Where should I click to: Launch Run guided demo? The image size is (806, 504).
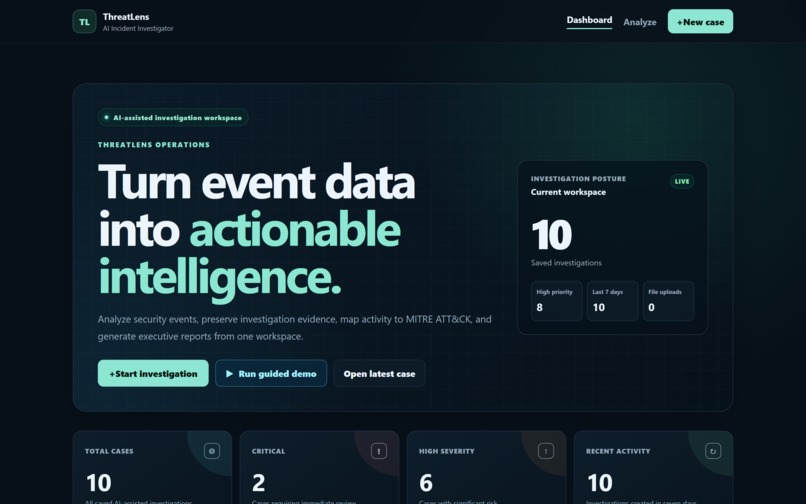pos(271,373)
